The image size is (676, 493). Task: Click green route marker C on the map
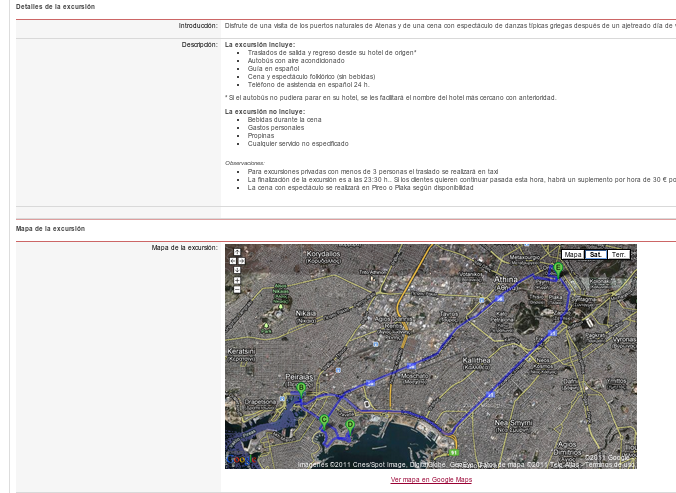324,420
